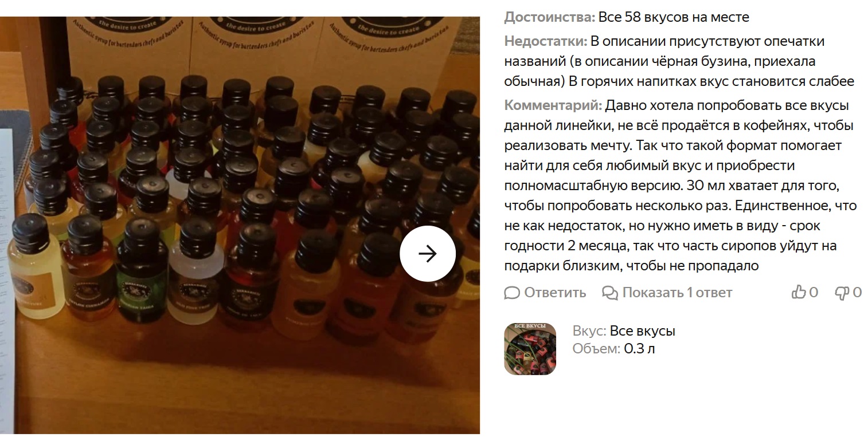Click the thumbs down dislike icon

pos(842,293)
